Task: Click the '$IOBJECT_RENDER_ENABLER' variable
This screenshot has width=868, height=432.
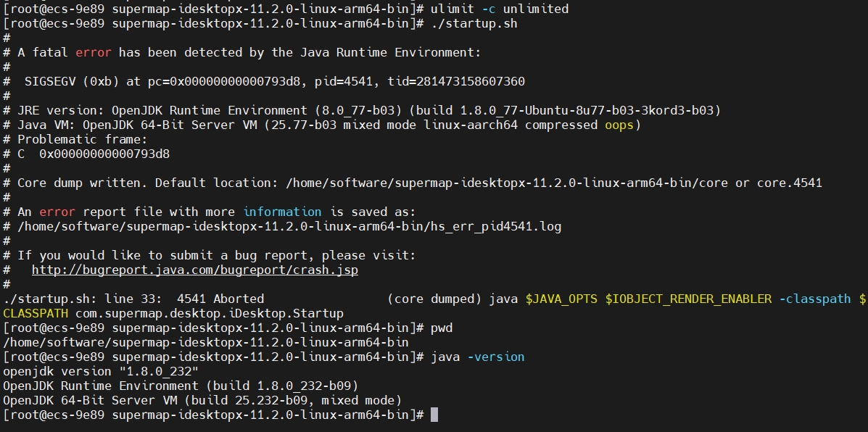Action: [688, 299]
